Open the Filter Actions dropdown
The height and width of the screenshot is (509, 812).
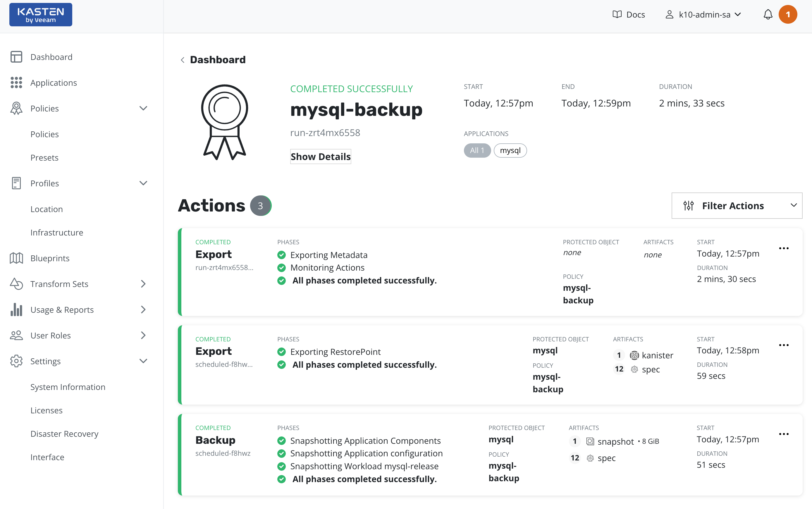pyautogui.click(x=737, y=206)
